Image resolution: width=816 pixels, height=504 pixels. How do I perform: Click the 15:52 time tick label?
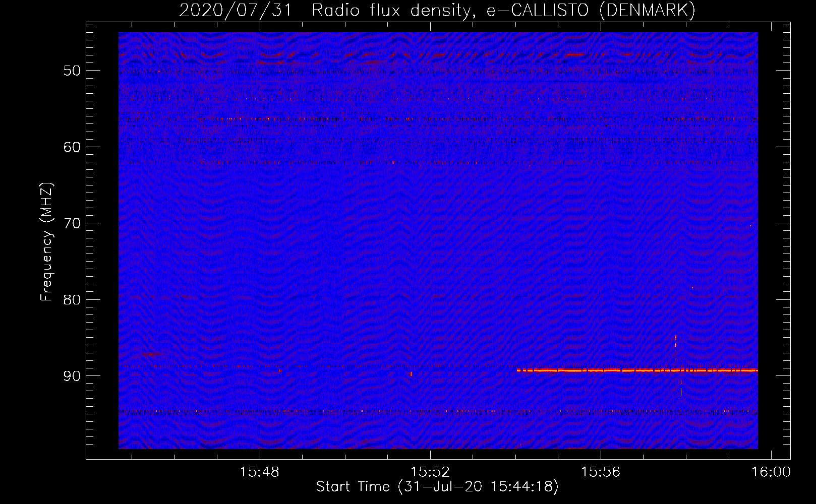click(x=430, y=472)
